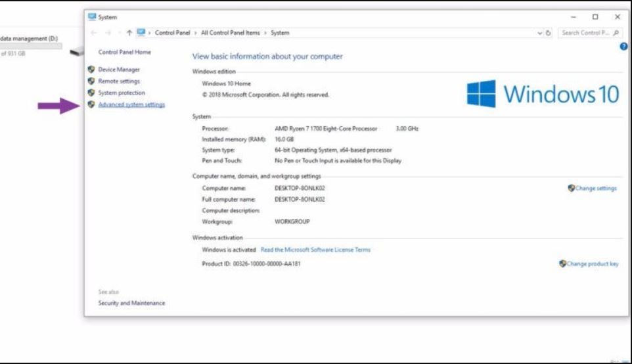
Task: Click the shield icon beside System protection
Action: click(x=91, y=93)
